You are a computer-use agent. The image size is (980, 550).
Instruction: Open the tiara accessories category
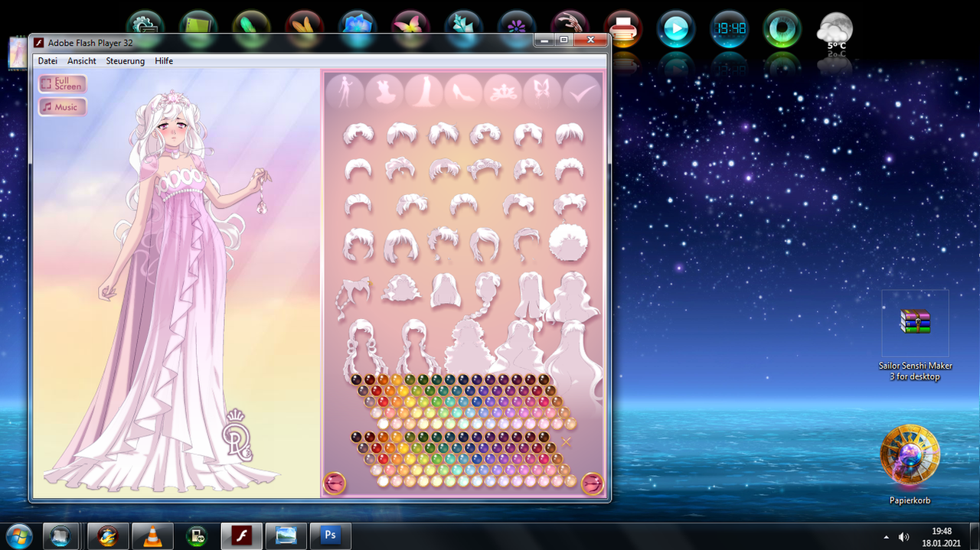[x=503, y=91]
